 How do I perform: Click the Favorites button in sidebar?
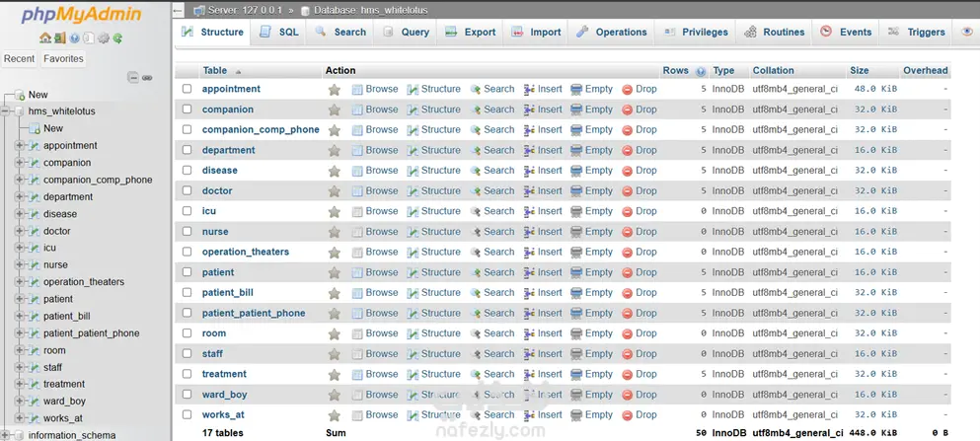[x=63, y=59]
